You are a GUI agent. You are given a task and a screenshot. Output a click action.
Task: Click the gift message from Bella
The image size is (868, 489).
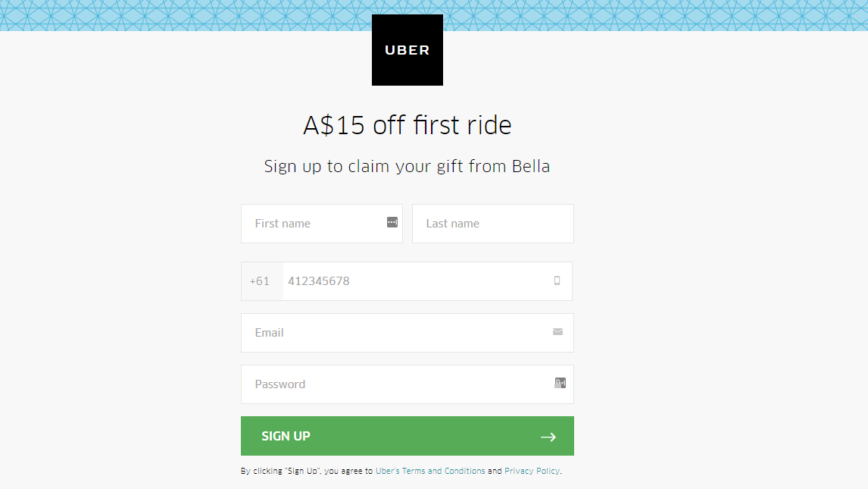407,165
